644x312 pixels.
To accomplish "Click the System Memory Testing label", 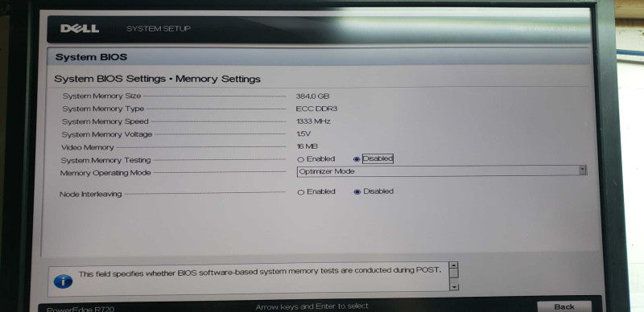I will 105,161.
